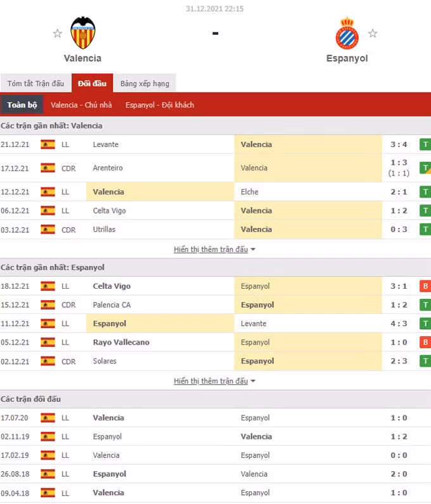Click the Espanyol club crest
431x504 pixels.
(x=347, y=33)
